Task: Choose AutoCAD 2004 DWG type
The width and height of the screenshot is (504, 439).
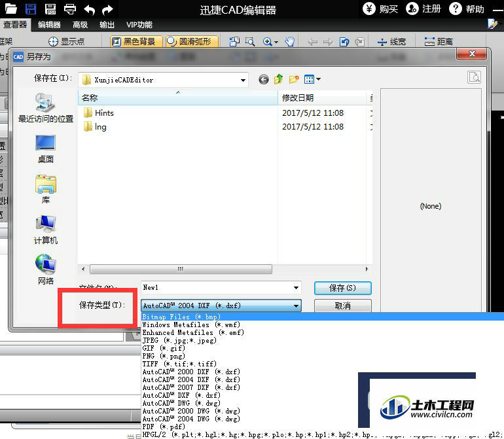Action: (x=191, y=419)
